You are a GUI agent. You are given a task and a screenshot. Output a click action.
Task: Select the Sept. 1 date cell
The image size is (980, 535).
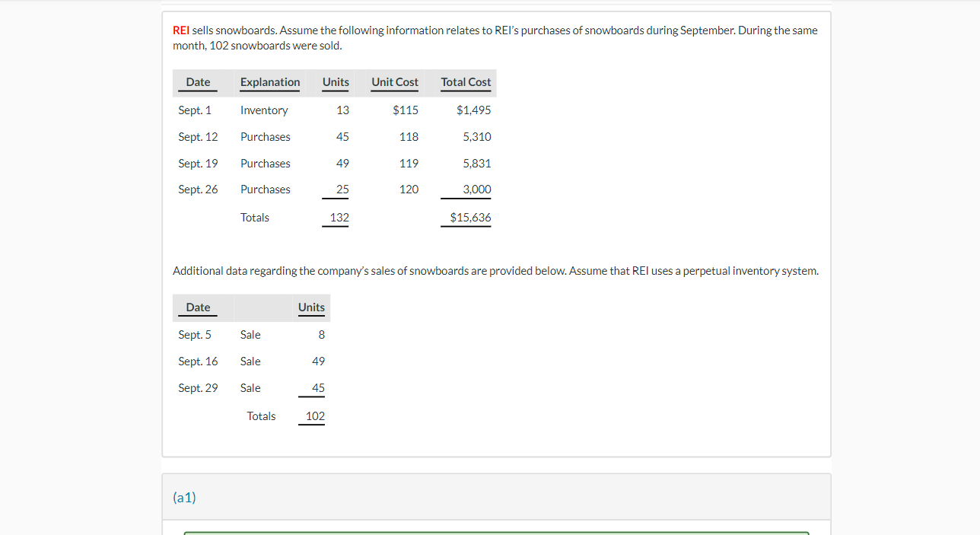point(195,110)
